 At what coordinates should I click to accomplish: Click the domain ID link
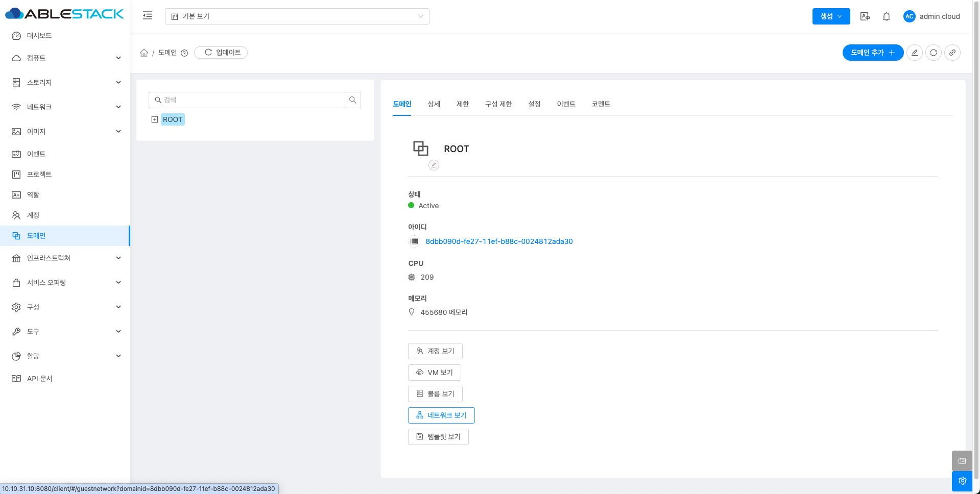pos(499,241)
